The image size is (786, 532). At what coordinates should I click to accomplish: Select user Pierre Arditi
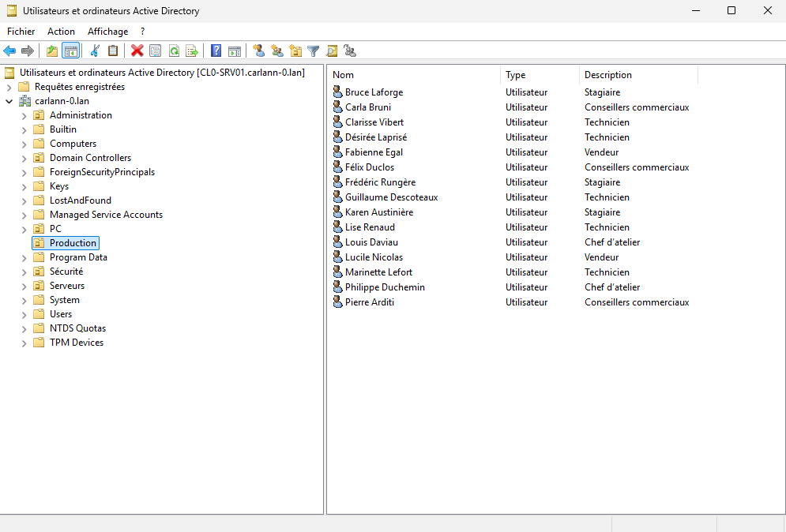(370, 302)
